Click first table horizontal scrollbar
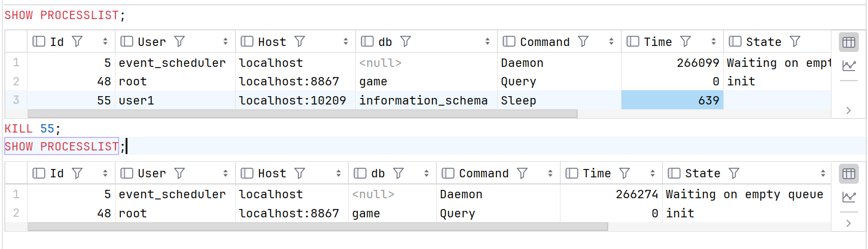 (x=303, y=113)
